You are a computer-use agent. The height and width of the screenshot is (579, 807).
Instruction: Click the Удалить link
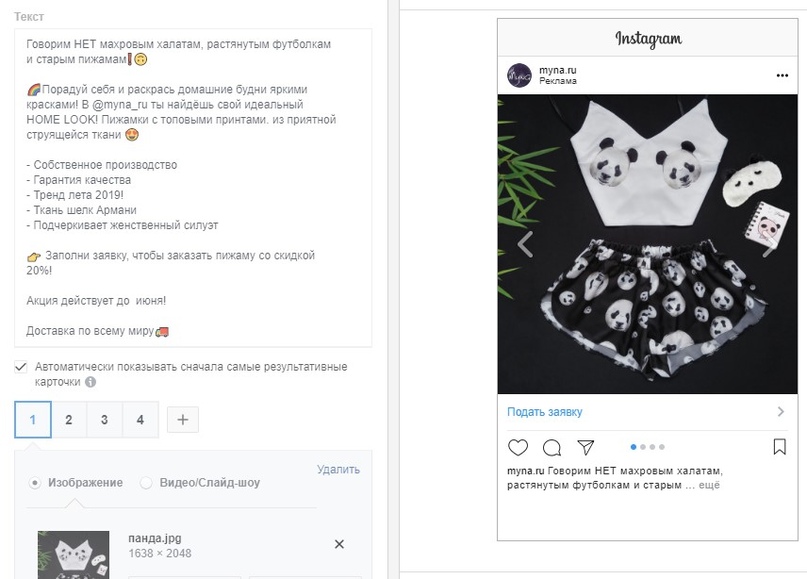[x=338, y=470]
